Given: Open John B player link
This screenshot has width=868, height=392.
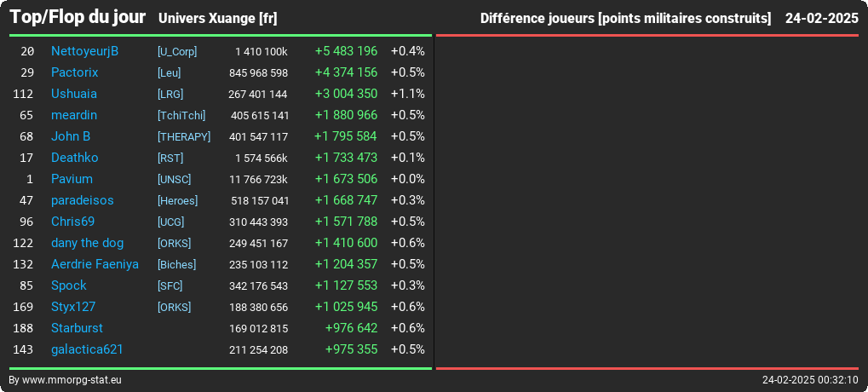Looking at the screenshot, I should pyautogui.click(x=71, y=136).
